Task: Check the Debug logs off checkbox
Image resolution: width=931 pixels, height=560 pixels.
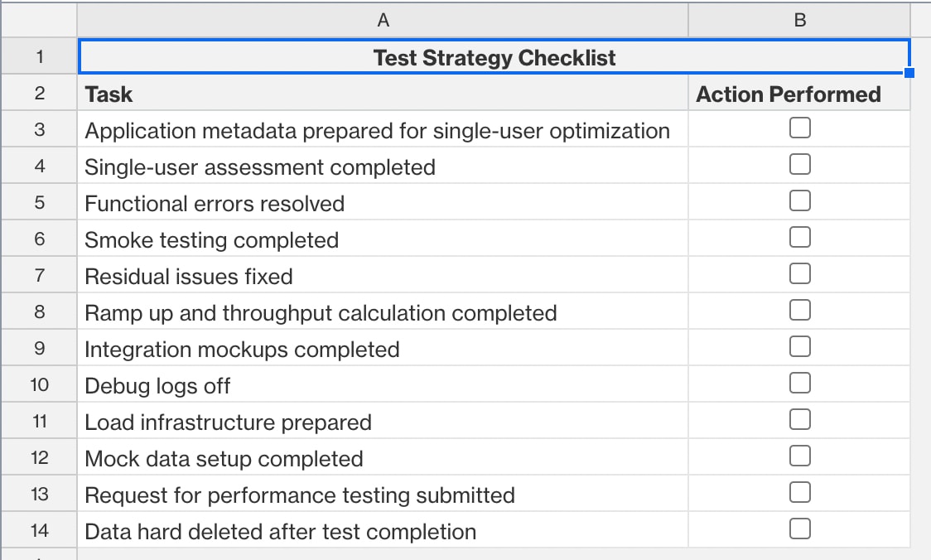Action: [x=799, y=383]
